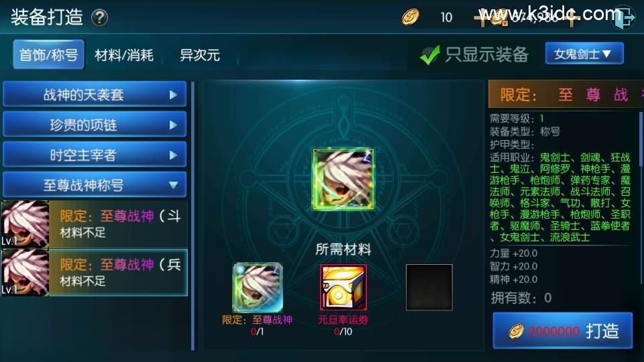The image size is (644, 362).
Task: Switch to the 材料/消耗 tab
Action: pos(124,55)
